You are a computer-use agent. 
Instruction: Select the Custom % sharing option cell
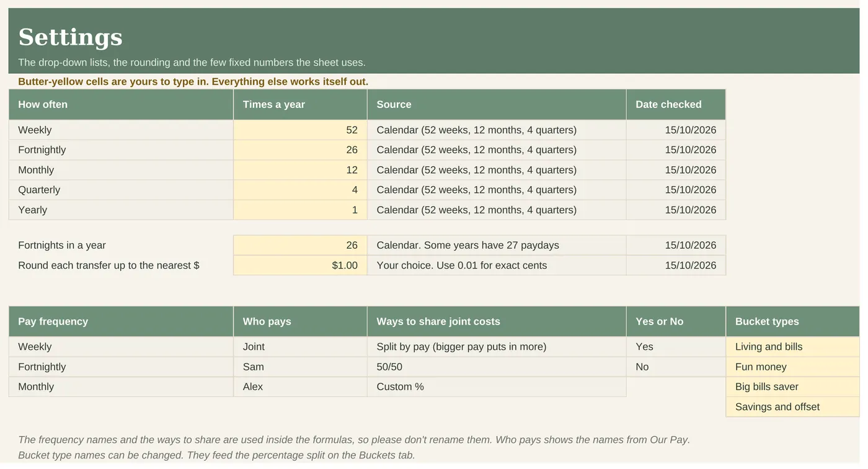pyautogui.click(x=497, y=386)
